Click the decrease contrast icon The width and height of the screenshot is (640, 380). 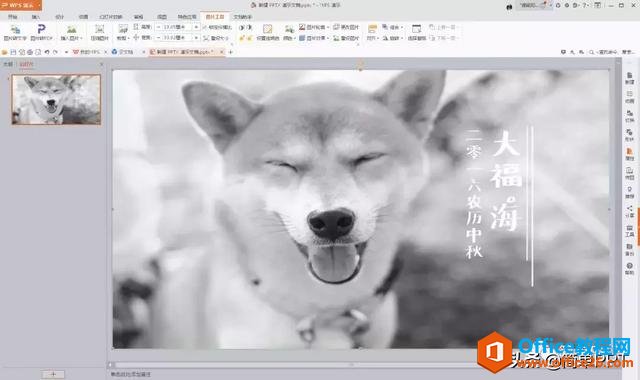coord(249,27)
